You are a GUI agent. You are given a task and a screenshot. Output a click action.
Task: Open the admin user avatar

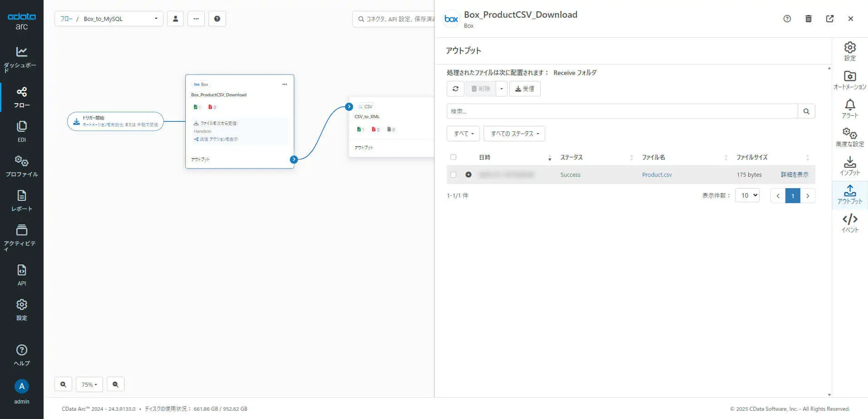(21, 386)
